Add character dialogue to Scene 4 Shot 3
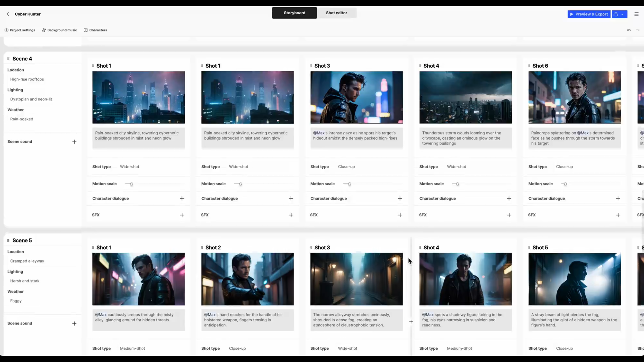The image size is (644, 362). 400,199
